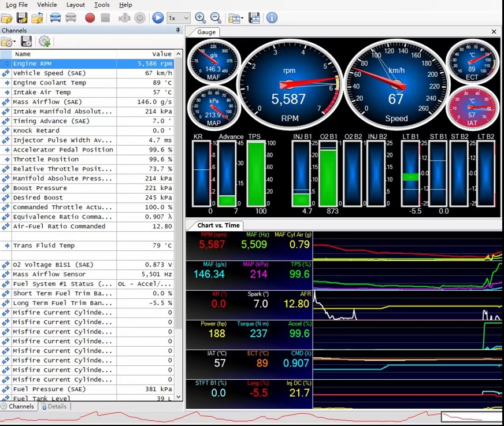Screen dimensions: 504x426
Task: Select Accelerator Pedal Position row
Action: (x=87, y=150)
